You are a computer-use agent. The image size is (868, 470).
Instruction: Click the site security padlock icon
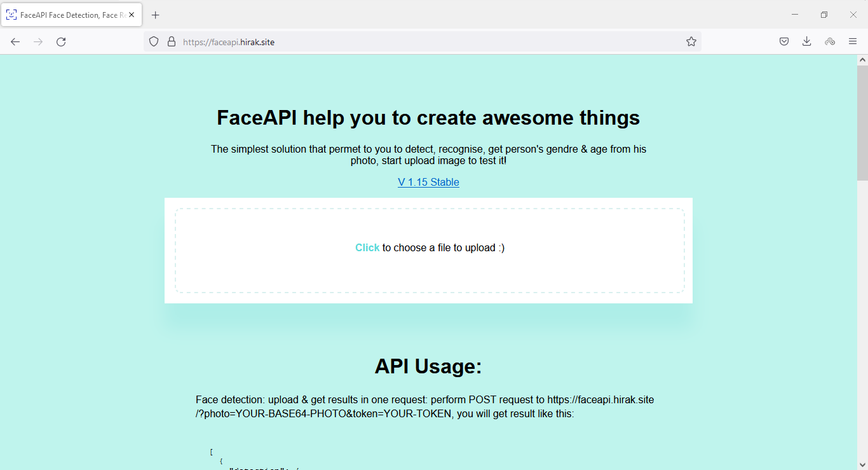tap(171, 42)
